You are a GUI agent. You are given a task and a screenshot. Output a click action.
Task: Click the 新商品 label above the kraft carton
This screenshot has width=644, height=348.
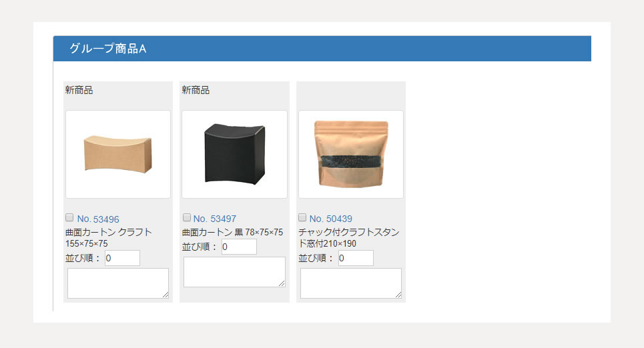click(x=79, y=90)
